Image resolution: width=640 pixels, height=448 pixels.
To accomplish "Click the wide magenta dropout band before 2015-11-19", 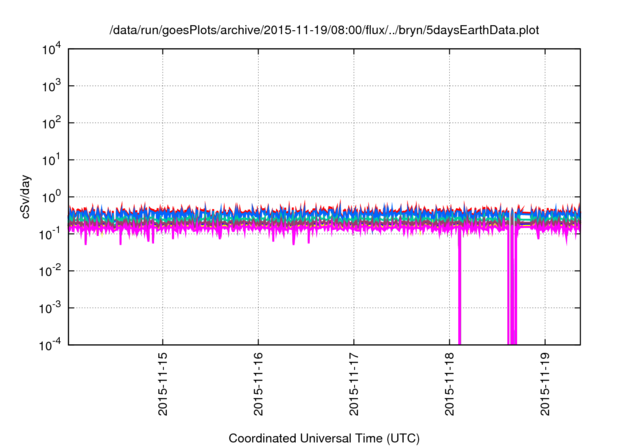I will pyautogui.click(x=512, y=286).
